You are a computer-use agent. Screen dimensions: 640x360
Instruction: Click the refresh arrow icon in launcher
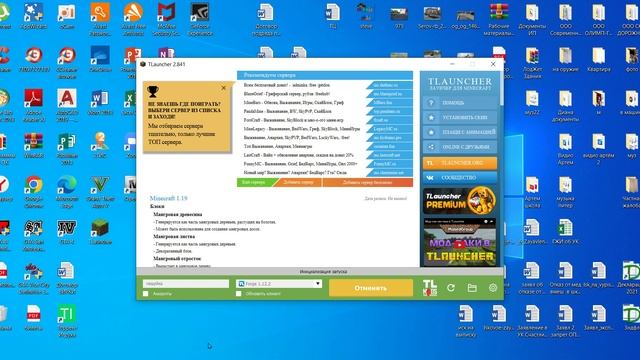click(x=451, y=288)
